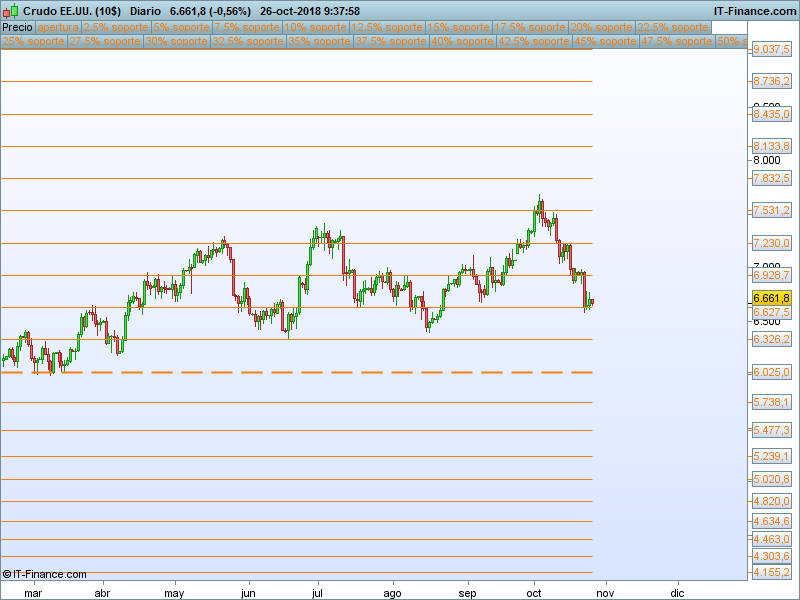
Task: Click the 9.037,5 level label on price axis
Action: (771, 49)
